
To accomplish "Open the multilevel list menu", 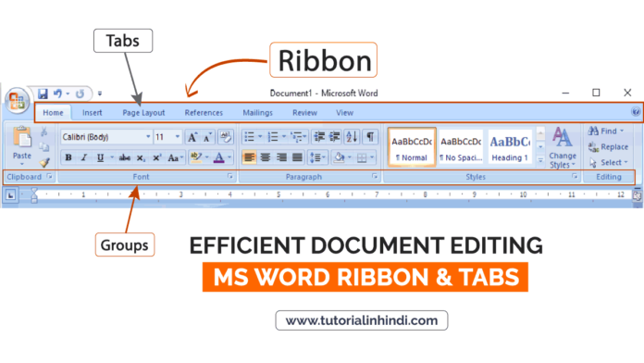I will pyautogui.click(x=299, y=136).
